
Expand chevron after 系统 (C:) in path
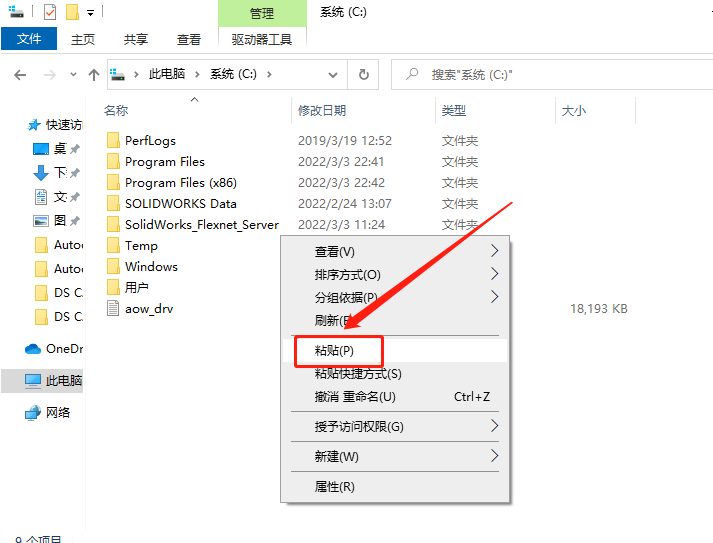tap(269, 75)
